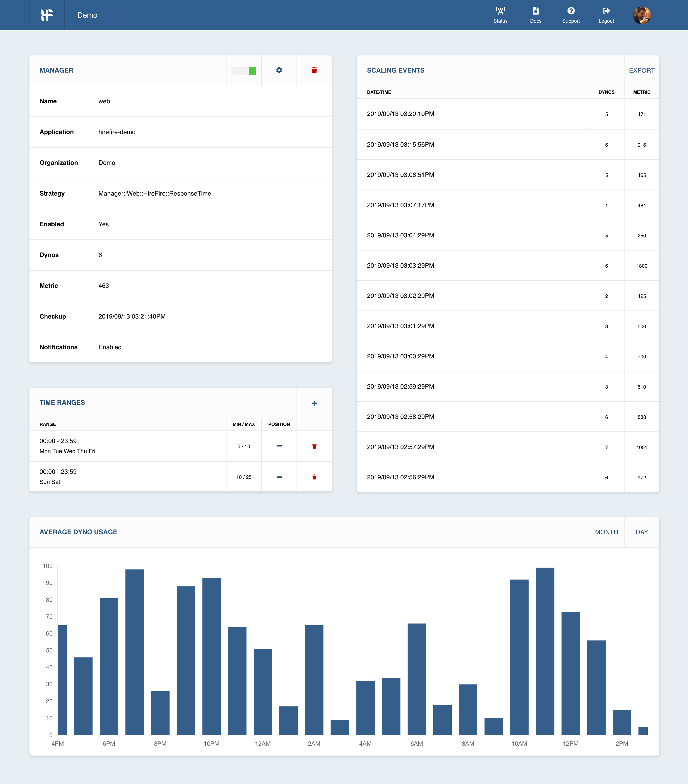Toggle the manager enabled switch

coord(244,70)
